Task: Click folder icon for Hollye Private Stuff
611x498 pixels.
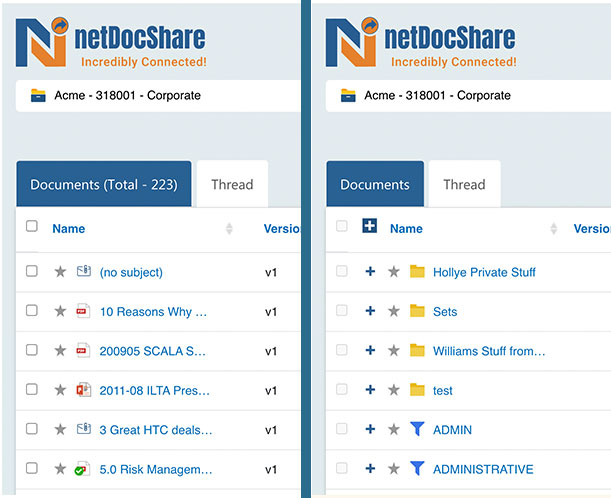Action: 417,271
